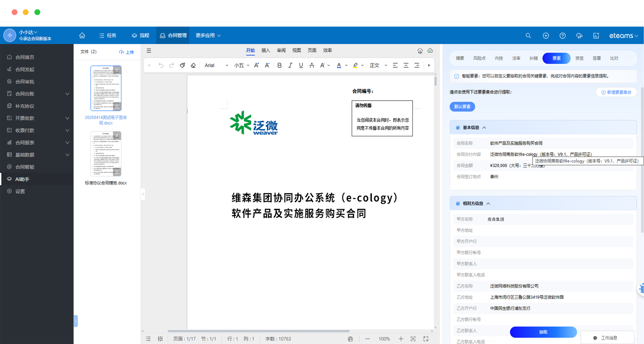Click the 默认要素 button

click(462, 107)
